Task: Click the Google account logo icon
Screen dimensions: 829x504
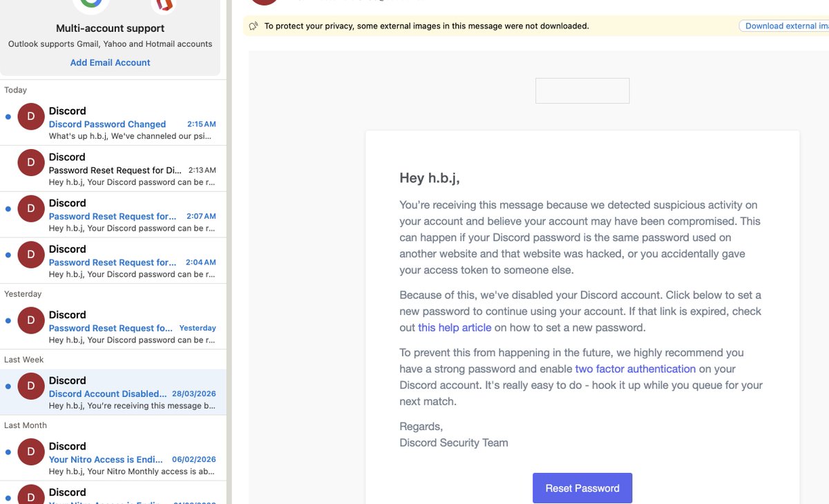Action: click(x=90, y=3)
